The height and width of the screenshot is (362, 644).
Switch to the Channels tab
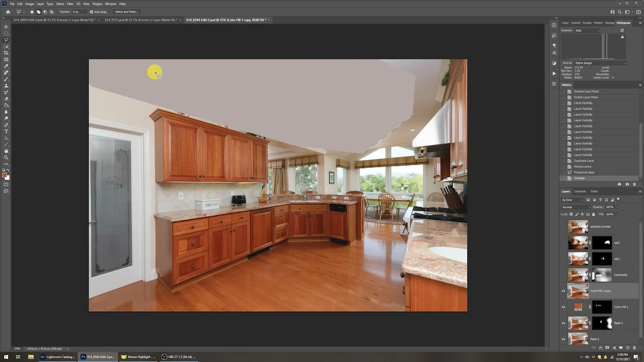click(580, 191)
